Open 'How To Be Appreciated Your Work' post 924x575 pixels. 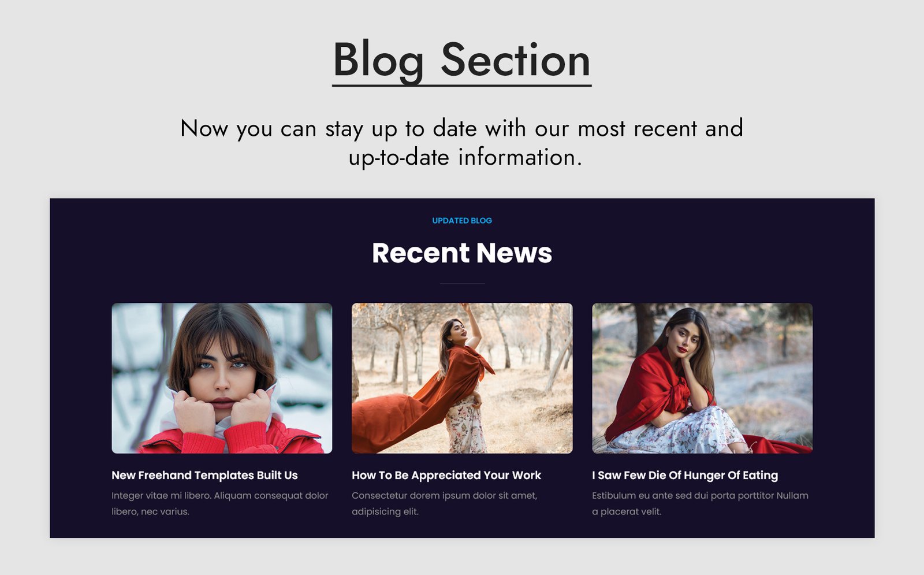click(x=446, y=475)
